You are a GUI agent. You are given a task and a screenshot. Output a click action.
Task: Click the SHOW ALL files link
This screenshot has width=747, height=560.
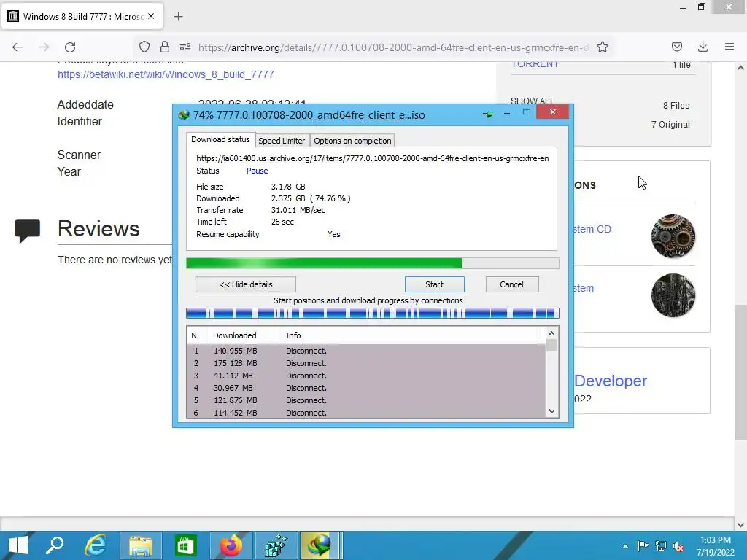pyautogui.click(x=532, y=101)
